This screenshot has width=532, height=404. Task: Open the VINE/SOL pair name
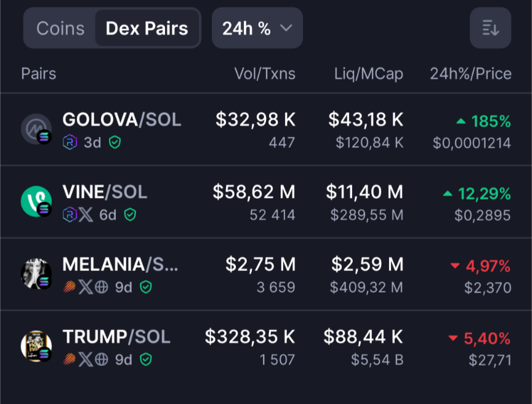pos(105,192)
